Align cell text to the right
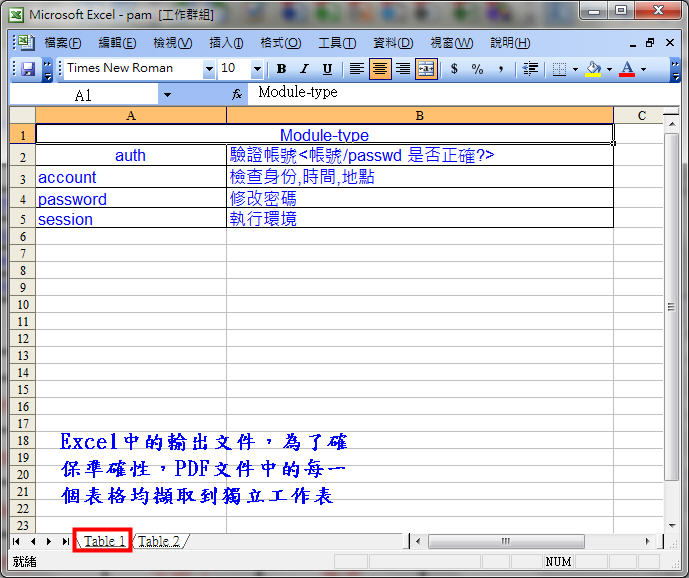 click(x=403, y=69)
